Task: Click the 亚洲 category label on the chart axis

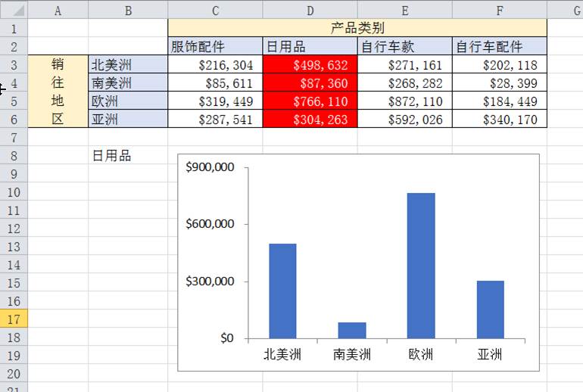Action: click(490, 354)
